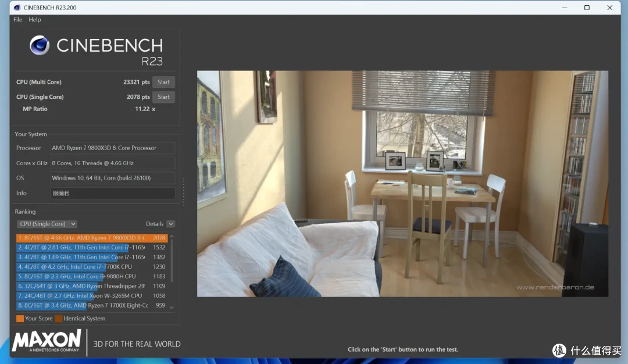Select ranking row 3 Intel Core i7 at 1.69 GHz
This screenshot has width=628, height=364.
[92, 257]
